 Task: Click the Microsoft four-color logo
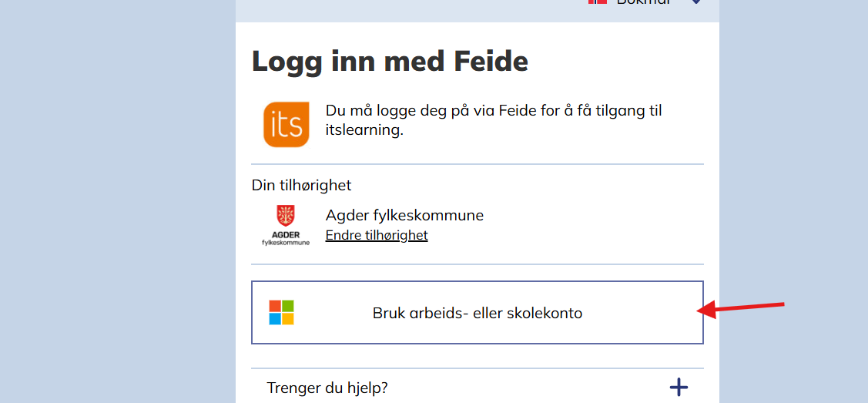pyautogui.click(x=281, y=312)
